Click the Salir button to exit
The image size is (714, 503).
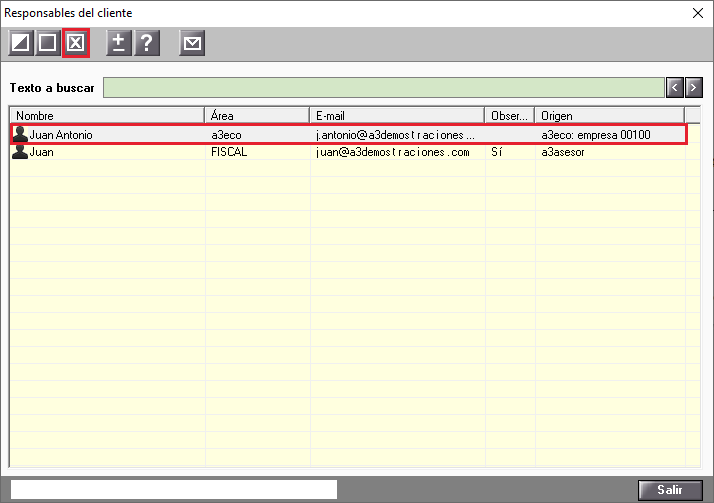(x=670, y=490)
